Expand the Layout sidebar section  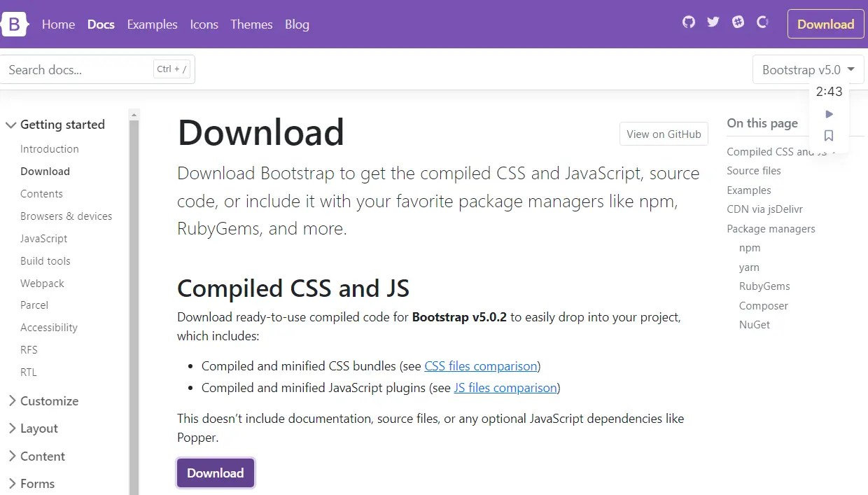tap(38, 428)
